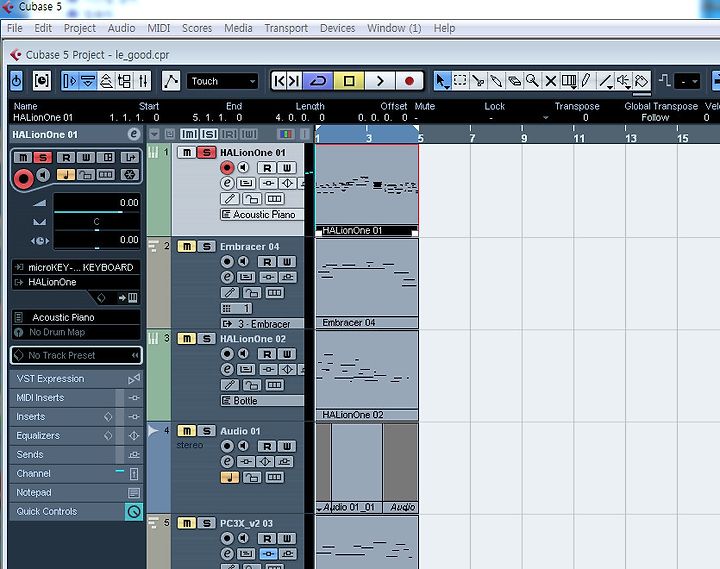
Task: Select the Line tool
Action: pos(605,81)
